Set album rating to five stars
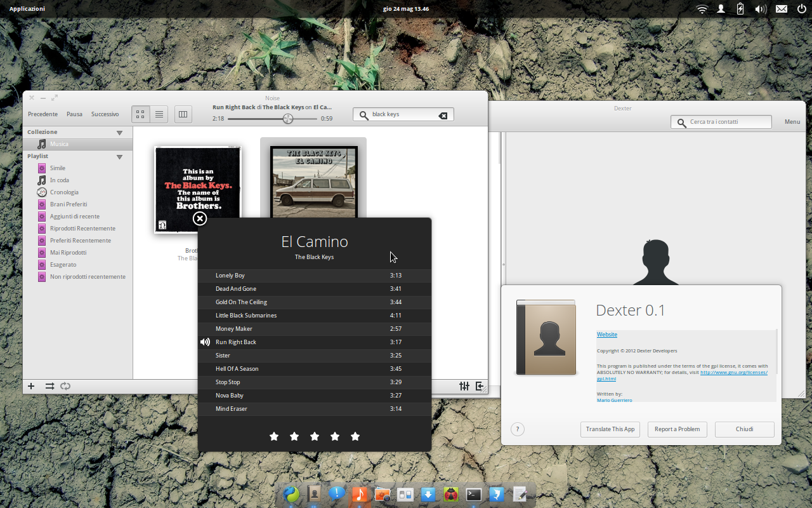This screenshot has width=812, height=508. [x=355, y=436]
